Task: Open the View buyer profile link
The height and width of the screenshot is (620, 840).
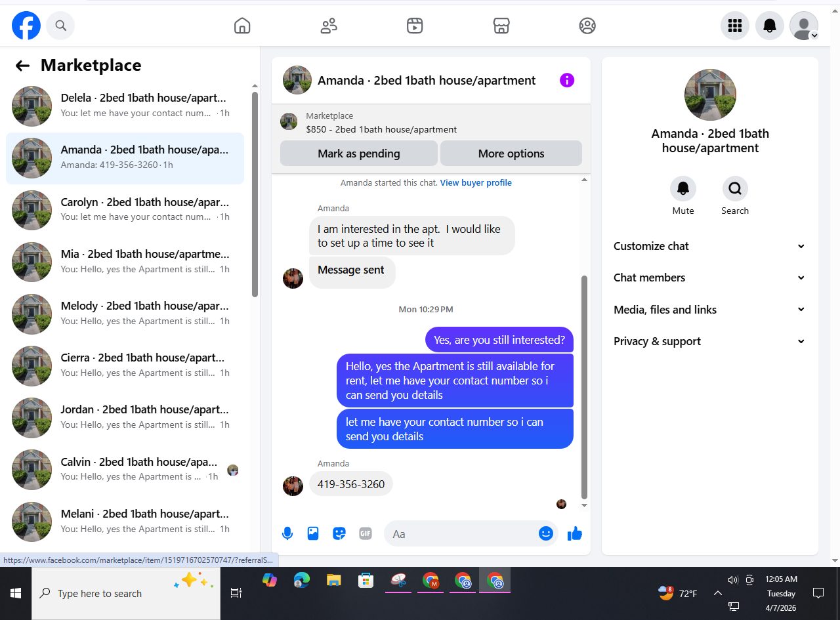Action: point(476,183)
